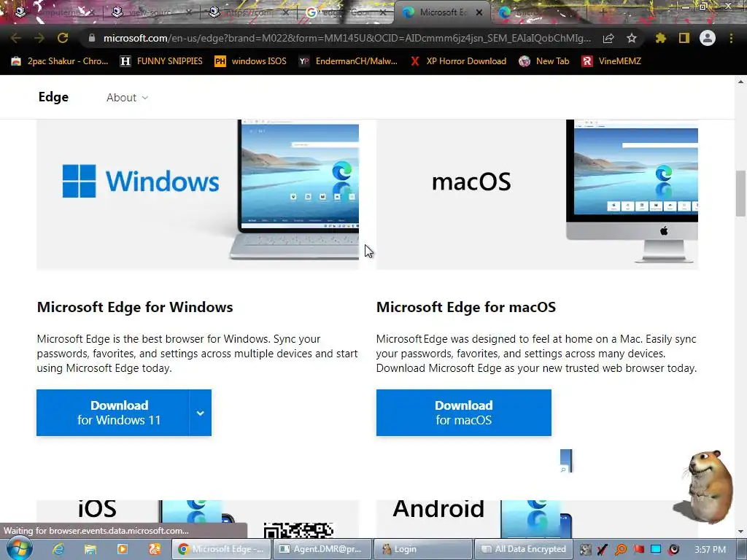
Task: Open the 2pac Shakur bookmark
Action: pos(60,61)
